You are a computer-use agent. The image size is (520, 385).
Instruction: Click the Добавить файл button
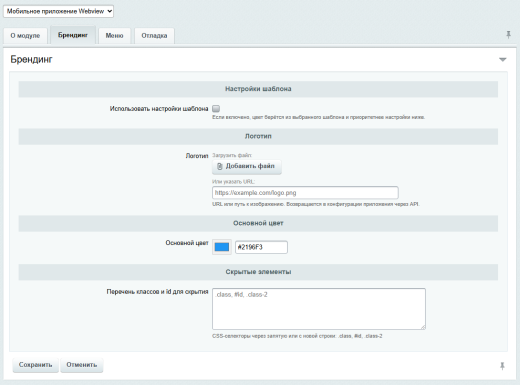(247, 166)
